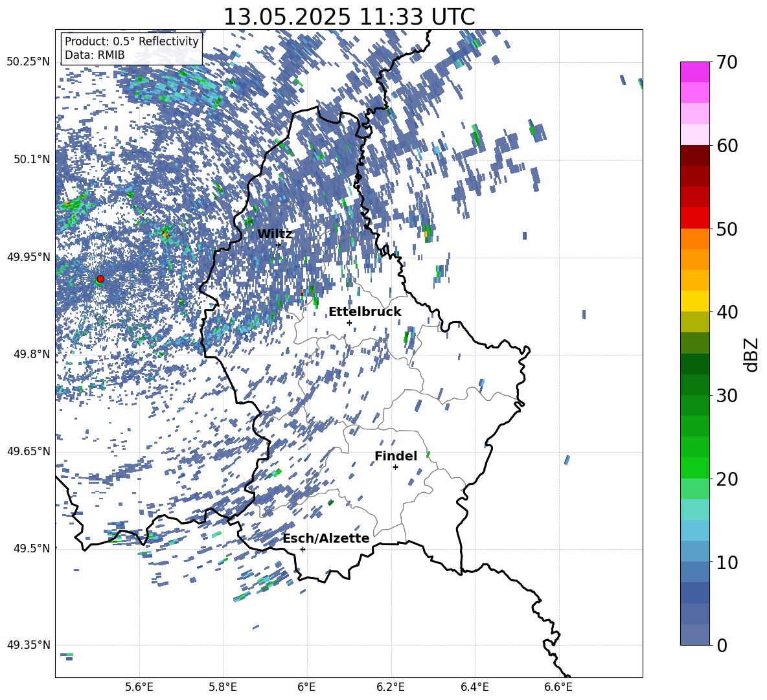Click the magenta top colorbar segment
Image resolution: width=767 pixels, height=700 pixels.
[694, 73]
